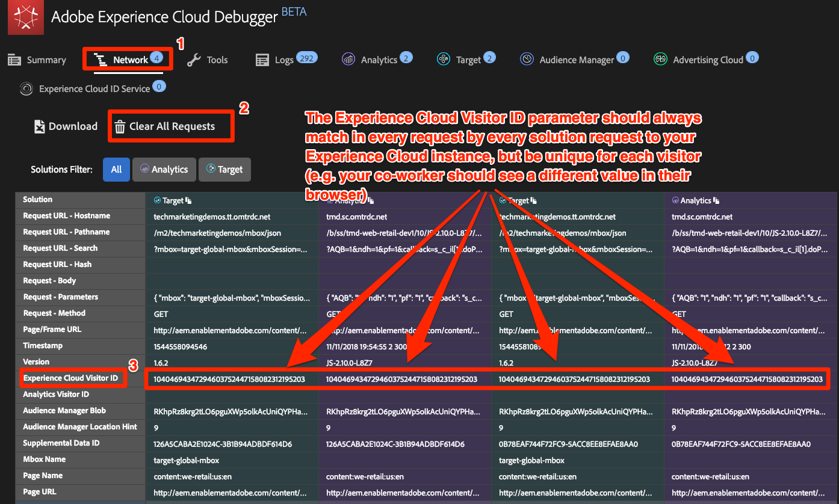Image resolution: width=839 pixels, height=504 pixels.
Task: Select the "Mbox Name" row label
Action: click(x=45, y=459)
